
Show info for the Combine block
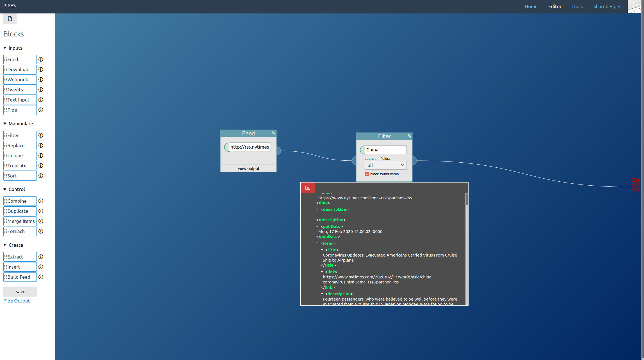pos(41,201)
